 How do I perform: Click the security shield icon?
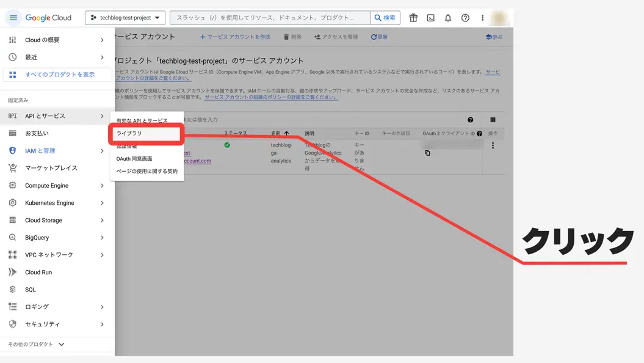click(13, 324)
